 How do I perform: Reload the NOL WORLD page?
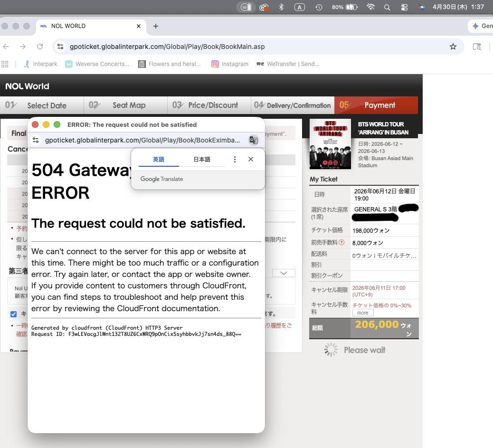[x=40, y=47]
